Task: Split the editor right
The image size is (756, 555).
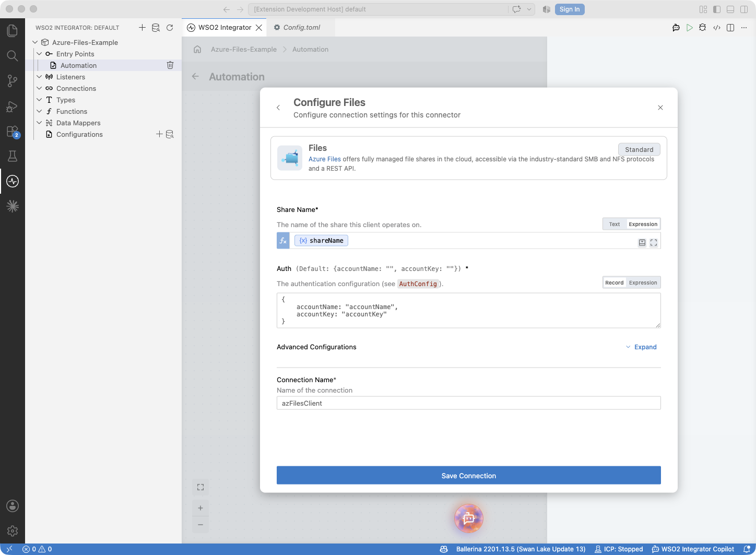Action: point(730,28)
